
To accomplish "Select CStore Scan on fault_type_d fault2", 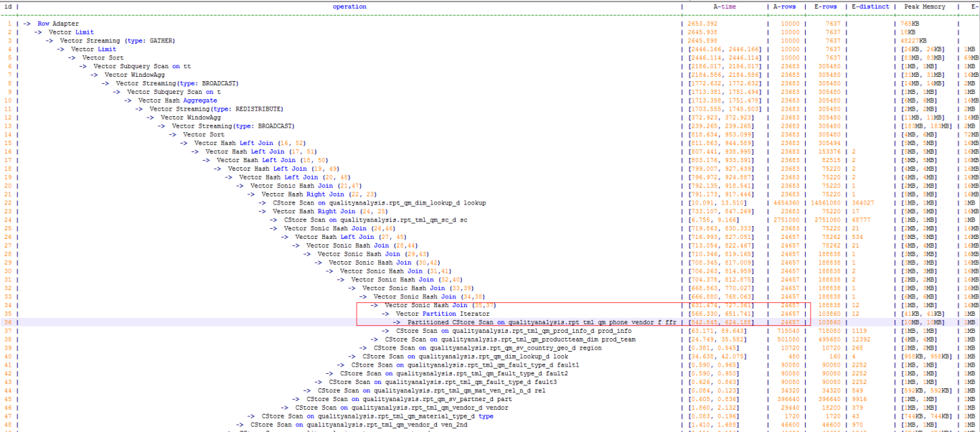I will [447, 373].
